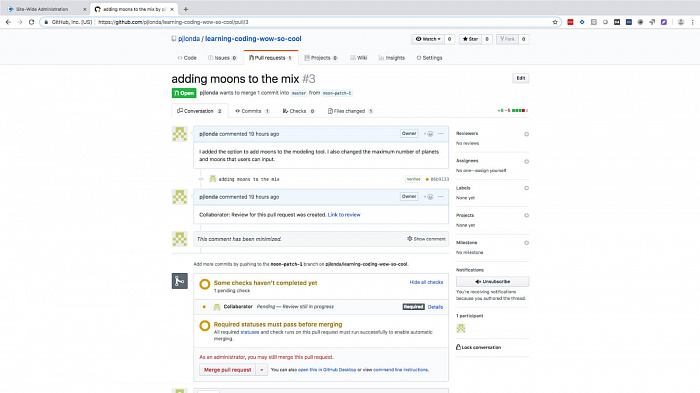Open options menu of Collaborator review comment
This screenshot has width=700, height=393.
tap(441, 196)
